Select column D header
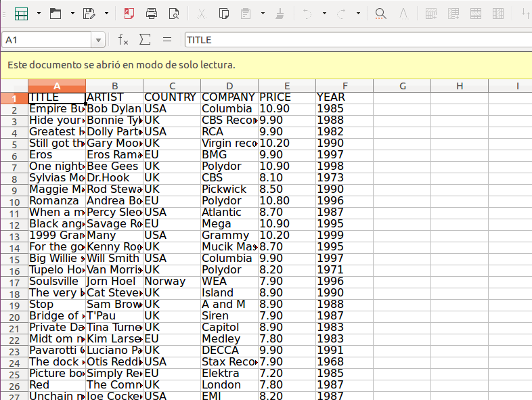 click(x=229, y=86)
